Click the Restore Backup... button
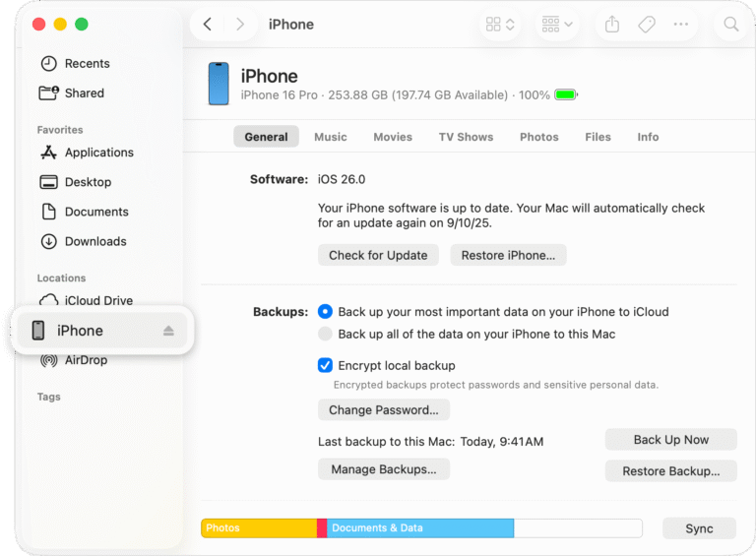The width and height of the screenshot is (756, 556). coord(670,470)
